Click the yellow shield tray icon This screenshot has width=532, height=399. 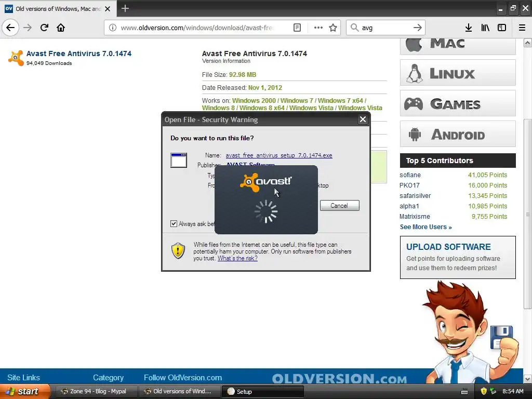(x=484, y=391)
